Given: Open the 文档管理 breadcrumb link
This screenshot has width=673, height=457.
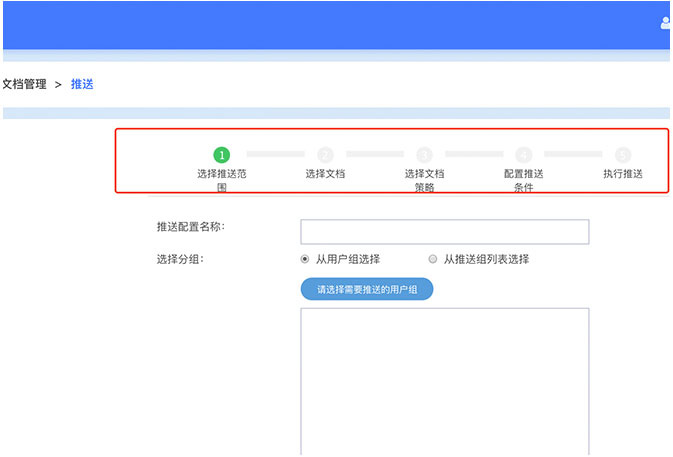Looking at the screenshot, I should [24, 84].
